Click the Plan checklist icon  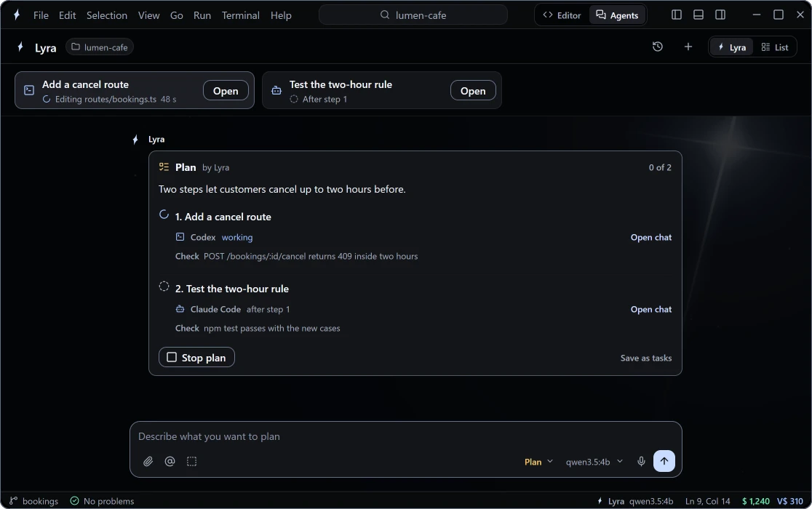point(164,167)
